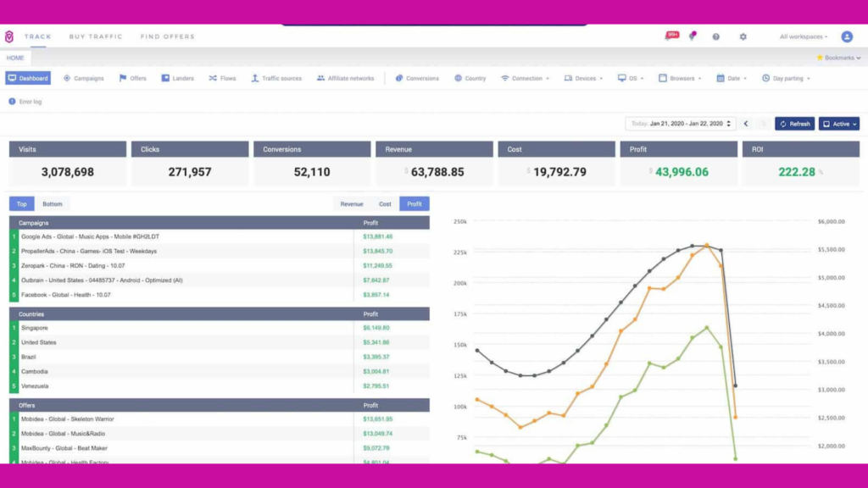Open the Error log

25,102
